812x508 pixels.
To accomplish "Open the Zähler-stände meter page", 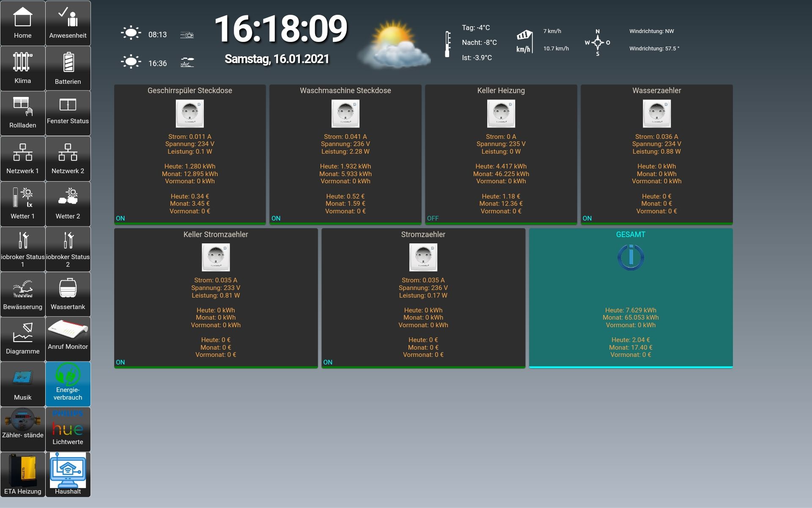I will (x=22, y=429).
